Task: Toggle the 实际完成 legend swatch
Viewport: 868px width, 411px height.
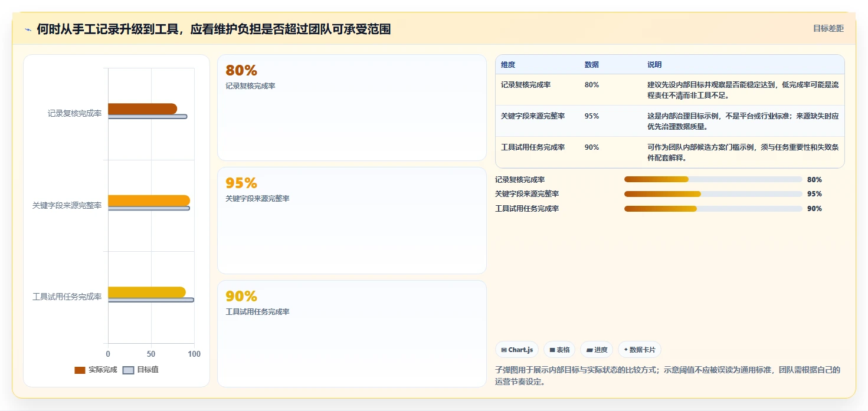Action: pyautogui.click(x=80, y=370)
